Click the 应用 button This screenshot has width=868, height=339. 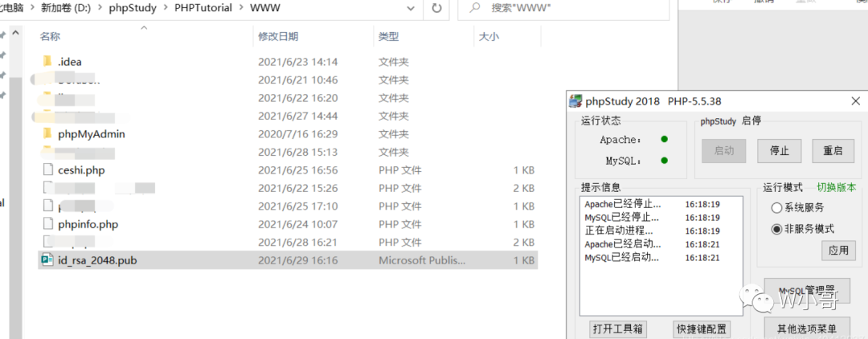(838, 251)
